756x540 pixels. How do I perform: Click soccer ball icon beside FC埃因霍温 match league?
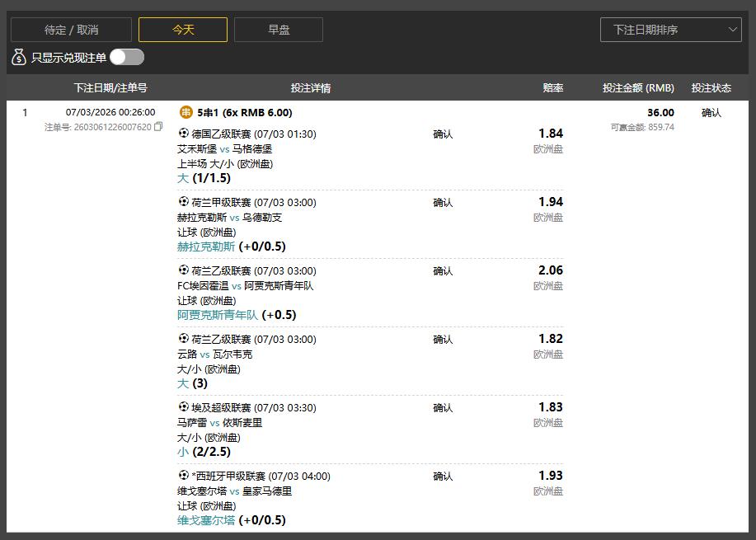(183, 270)
